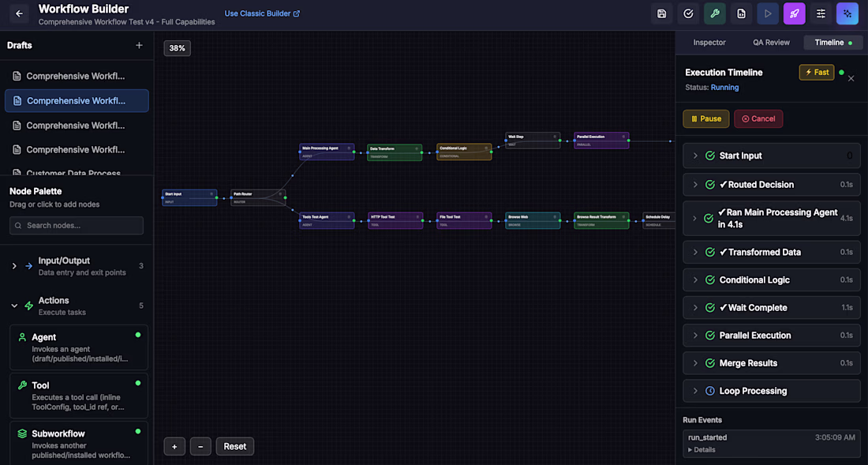
Task: Open the first Comprehensive Workfl... draft
Action: coord(77,77)
